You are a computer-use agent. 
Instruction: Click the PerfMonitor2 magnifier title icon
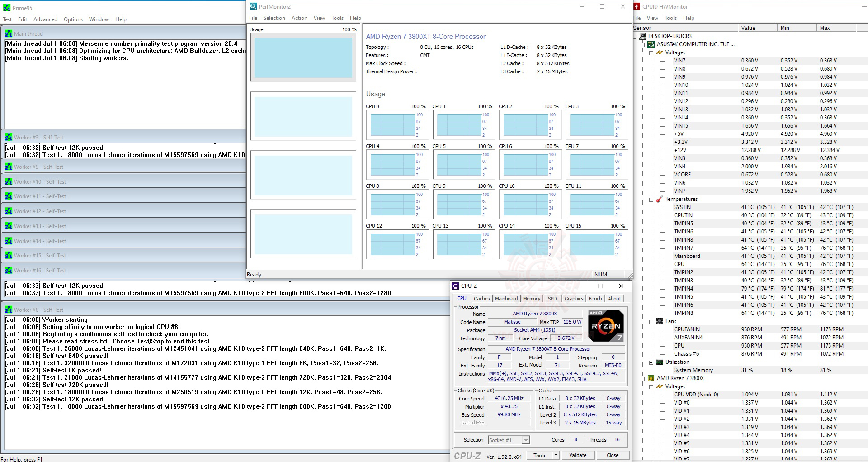(253, 6)
